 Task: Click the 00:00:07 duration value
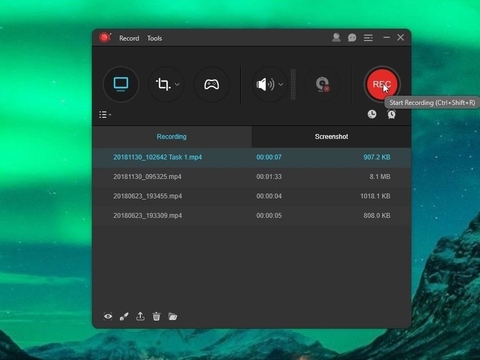pyautogui.click(x=269, y=157)
